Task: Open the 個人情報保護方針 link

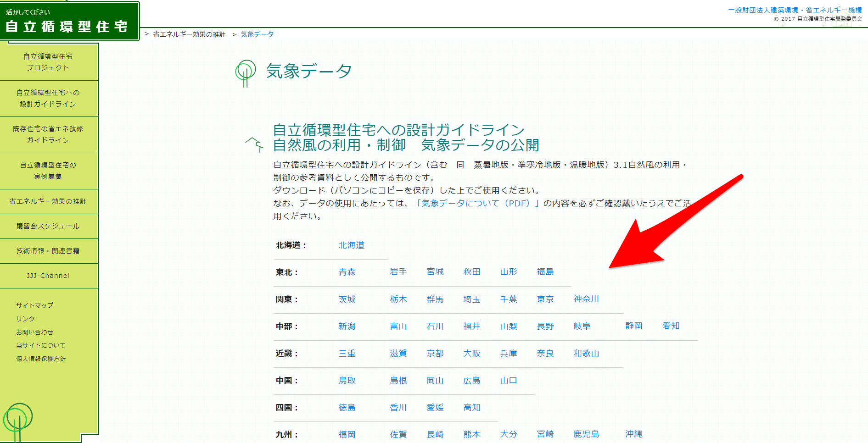Action: click(41, 359)
